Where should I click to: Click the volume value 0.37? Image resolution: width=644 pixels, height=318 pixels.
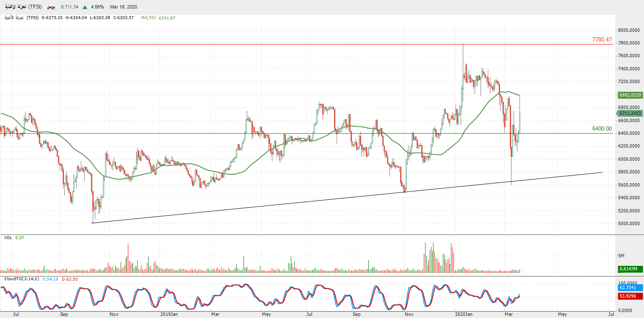coord(19,238)
